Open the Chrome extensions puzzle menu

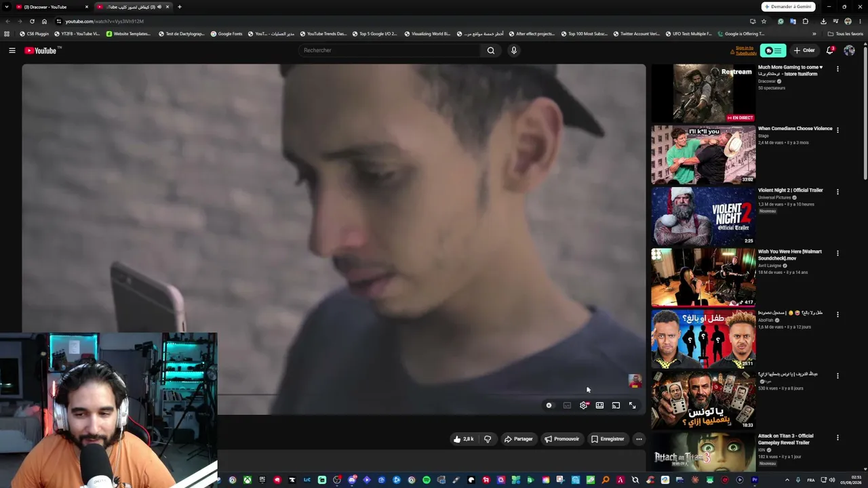806,21
